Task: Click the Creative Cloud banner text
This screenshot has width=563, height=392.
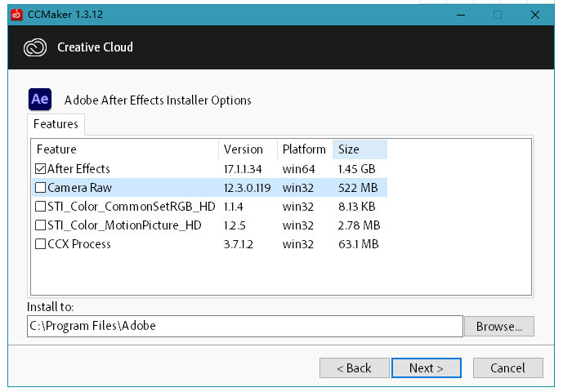Action: pos(95,47)
